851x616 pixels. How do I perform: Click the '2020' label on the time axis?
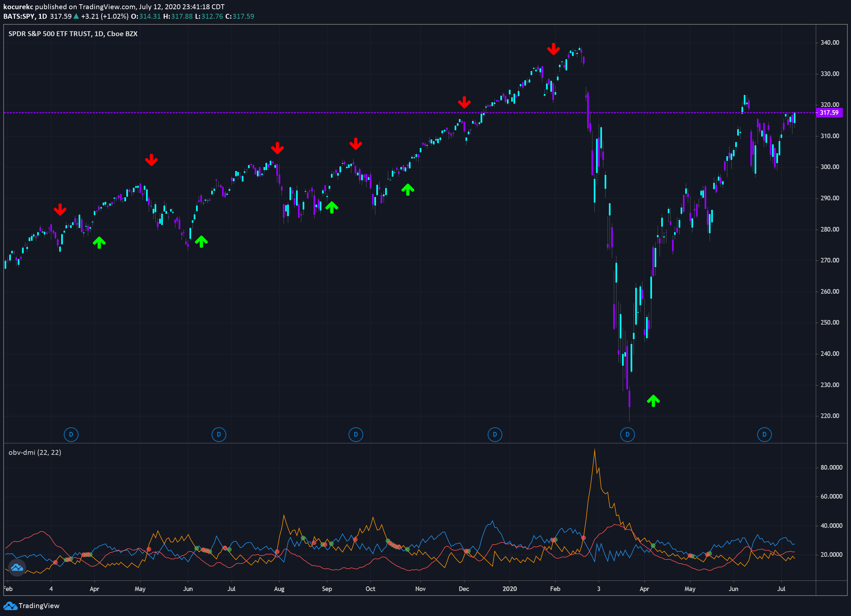coord(510,589)
